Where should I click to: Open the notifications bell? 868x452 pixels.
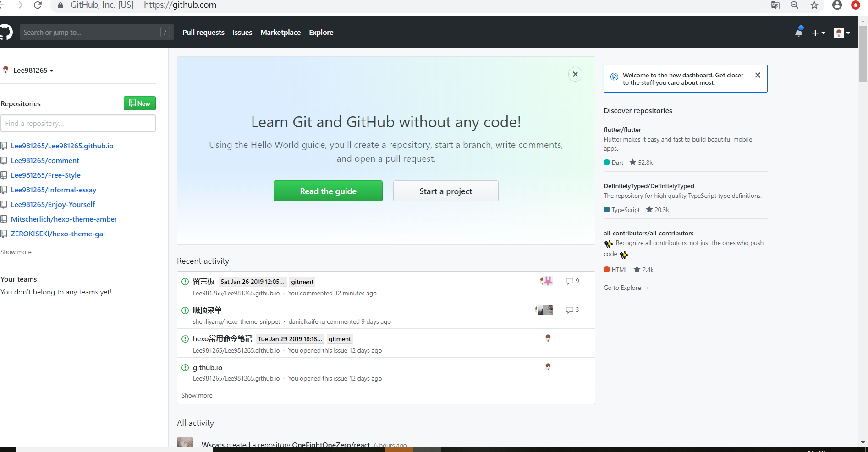(799, 32)
